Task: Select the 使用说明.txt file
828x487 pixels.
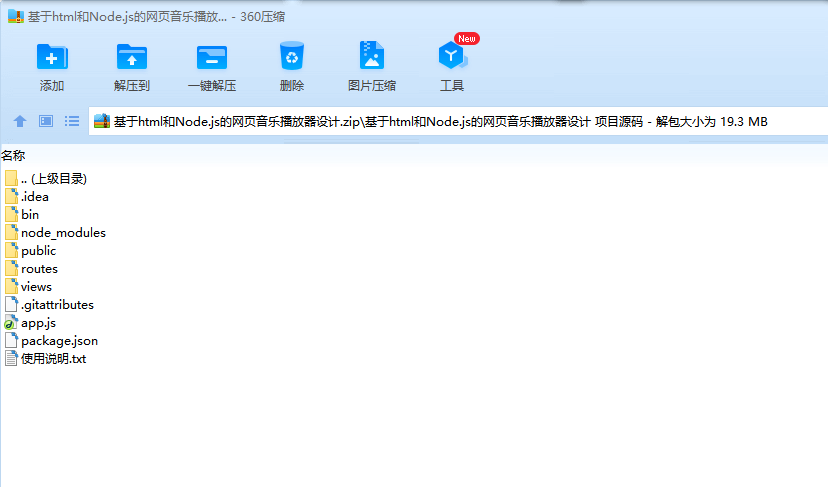Action: coord(46,358)
